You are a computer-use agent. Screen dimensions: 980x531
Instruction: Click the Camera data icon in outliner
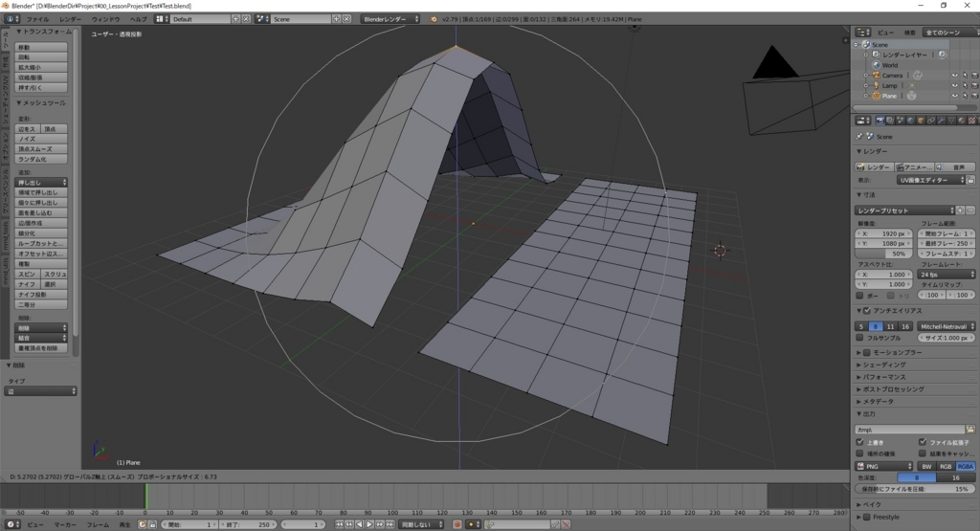(918, 75)
